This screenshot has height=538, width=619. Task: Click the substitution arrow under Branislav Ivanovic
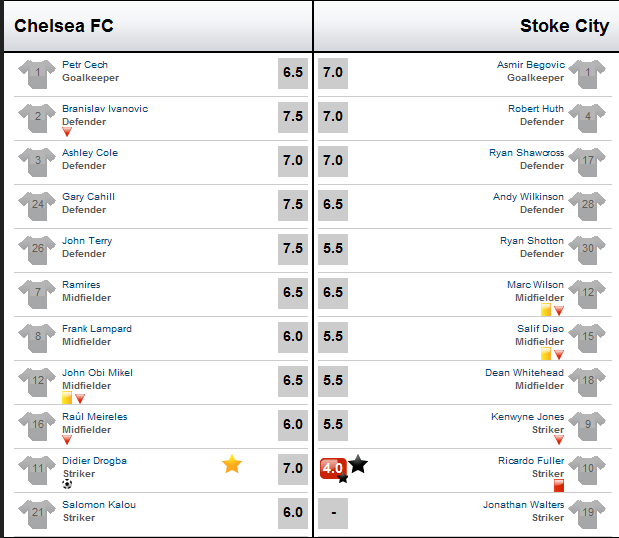pos(67,132)
